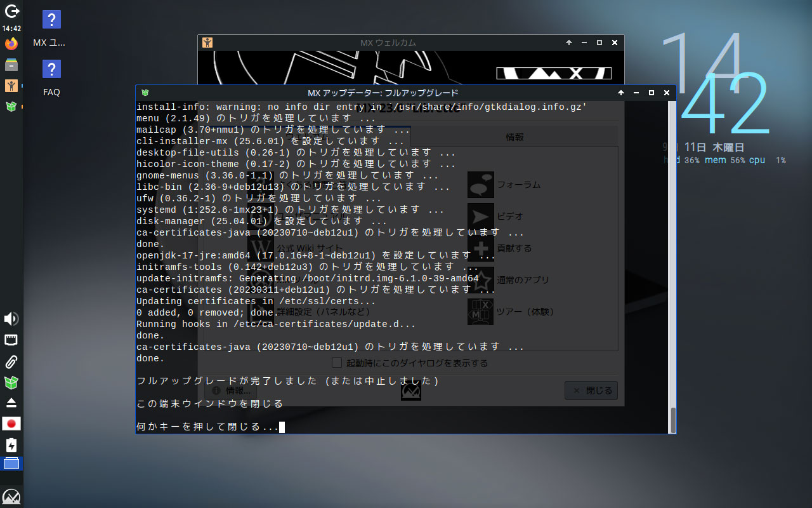Click 'ufw (0.36.2-1)' terminal line
Screen dimensions: 812x508
pyautogui.click(x=259, y=198)
